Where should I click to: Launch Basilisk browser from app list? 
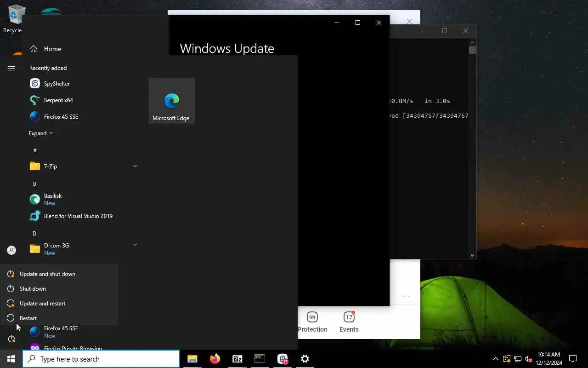point(84,200)
